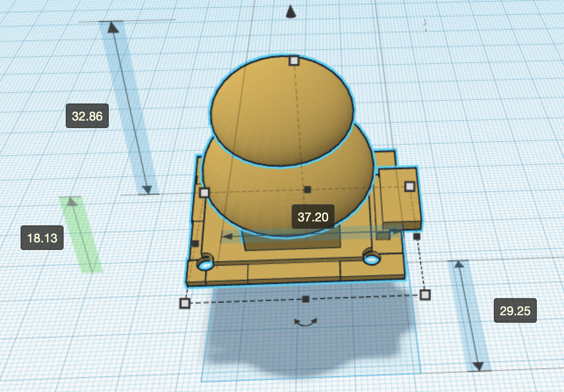Click the black square handle on the right dashed edge
Viewport: 564px width, 392px height.
[x=416, y=236]
